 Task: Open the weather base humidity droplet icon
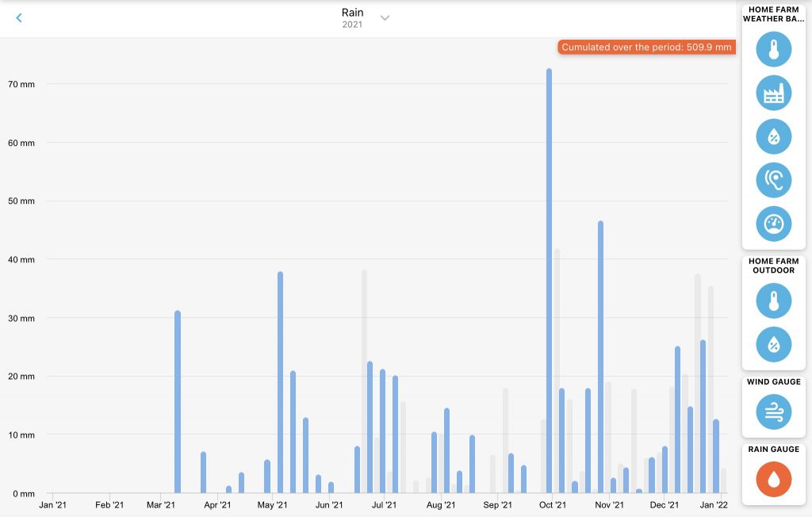click(773, 136)
